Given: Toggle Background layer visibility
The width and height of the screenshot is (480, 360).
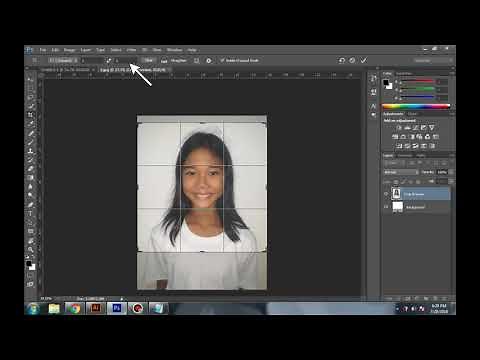Looking at the screenshot, I should click(386, 207).
